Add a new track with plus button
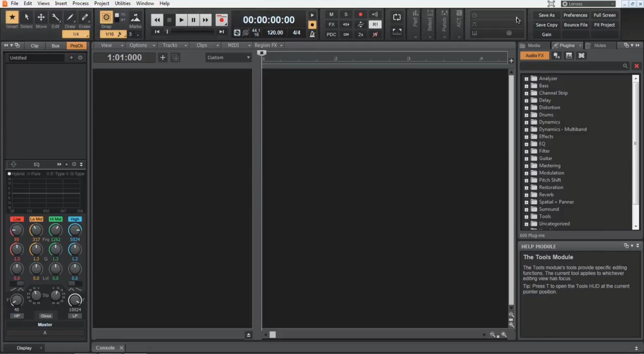 click(163, 57)
